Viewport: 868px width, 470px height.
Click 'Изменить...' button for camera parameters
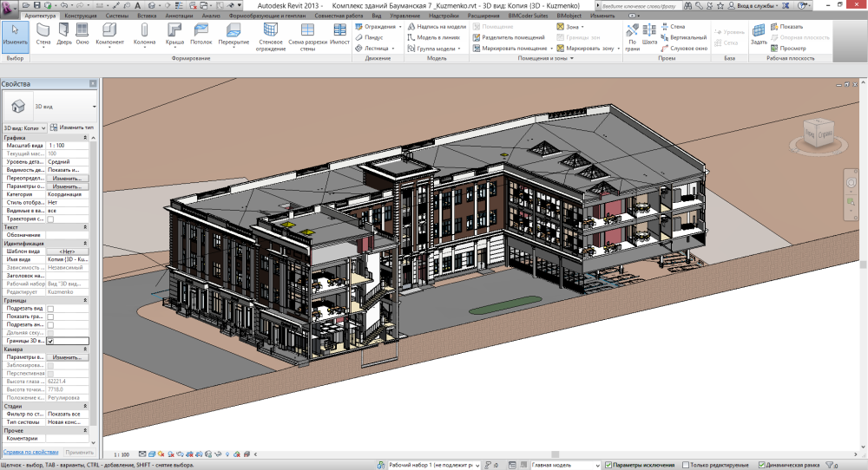coord(67,357)
